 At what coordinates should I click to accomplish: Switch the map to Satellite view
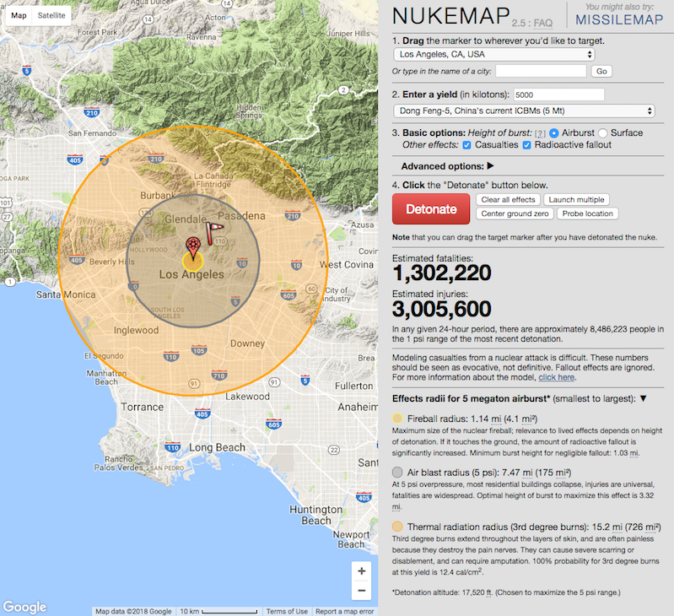tap(51, 15)
